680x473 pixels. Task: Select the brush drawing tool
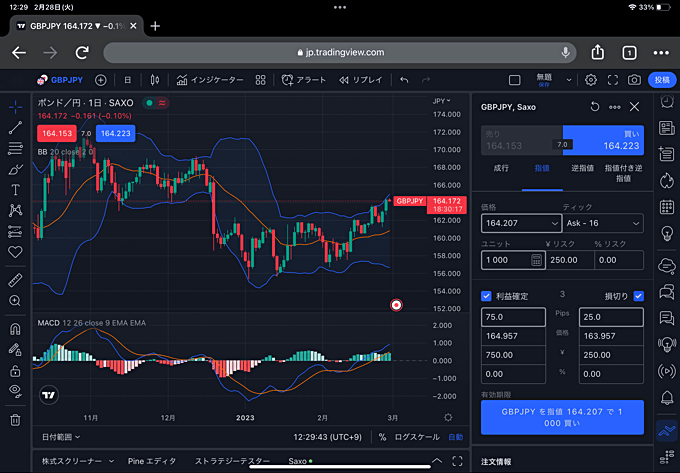(15, 169)
